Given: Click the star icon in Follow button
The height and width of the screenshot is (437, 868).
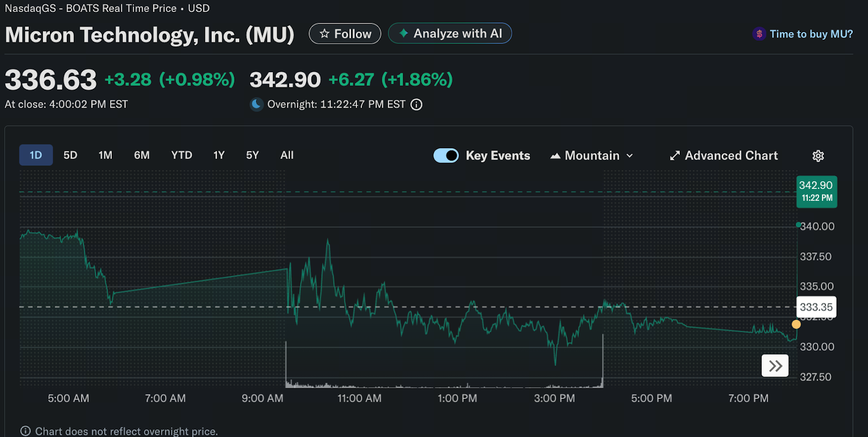Looking at the screenshot, I should [324, 34].
